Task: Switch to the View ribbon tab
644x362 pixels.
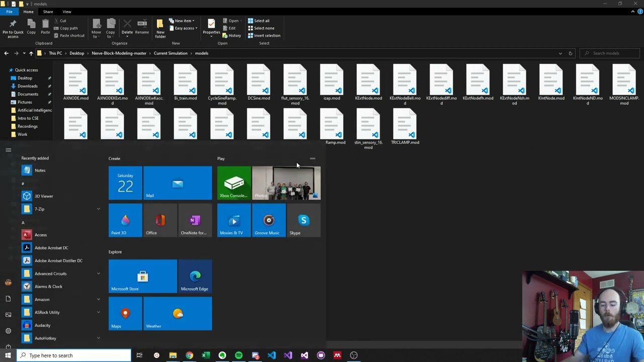Action: (x=67, y=12)
